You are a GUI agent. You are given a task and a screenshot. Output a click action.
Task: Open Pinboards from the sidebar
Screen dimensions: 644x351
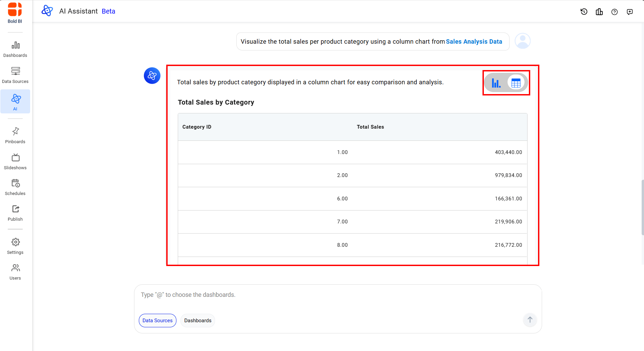click(15, 135)
